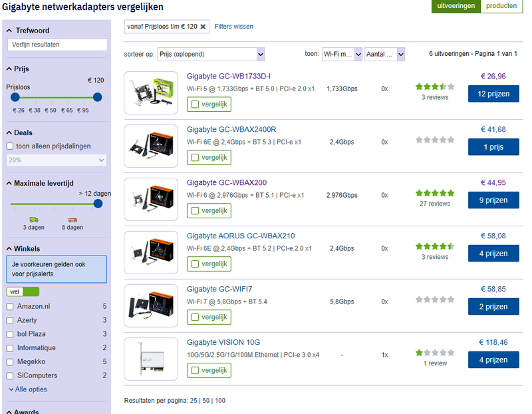Open Gigabyte GC-WIFI7 product image
532x414 pixels.
[151, 306]
